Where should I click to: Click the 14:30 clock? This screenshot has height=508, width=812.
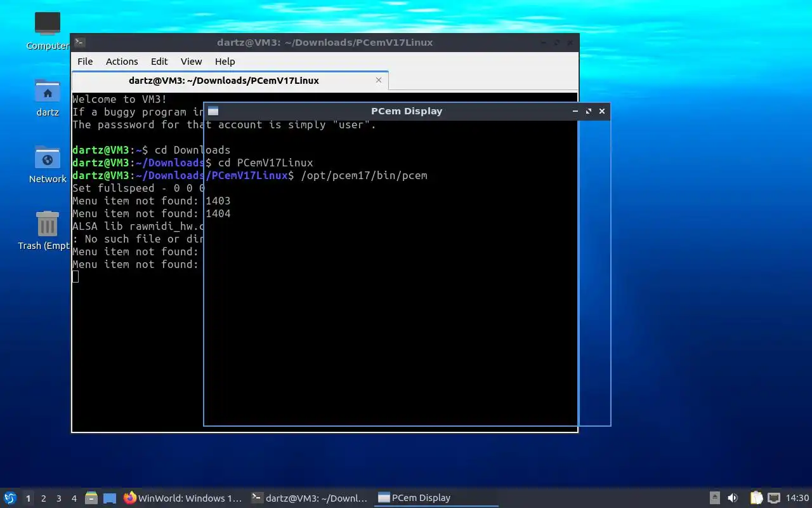tap(797, 498)
